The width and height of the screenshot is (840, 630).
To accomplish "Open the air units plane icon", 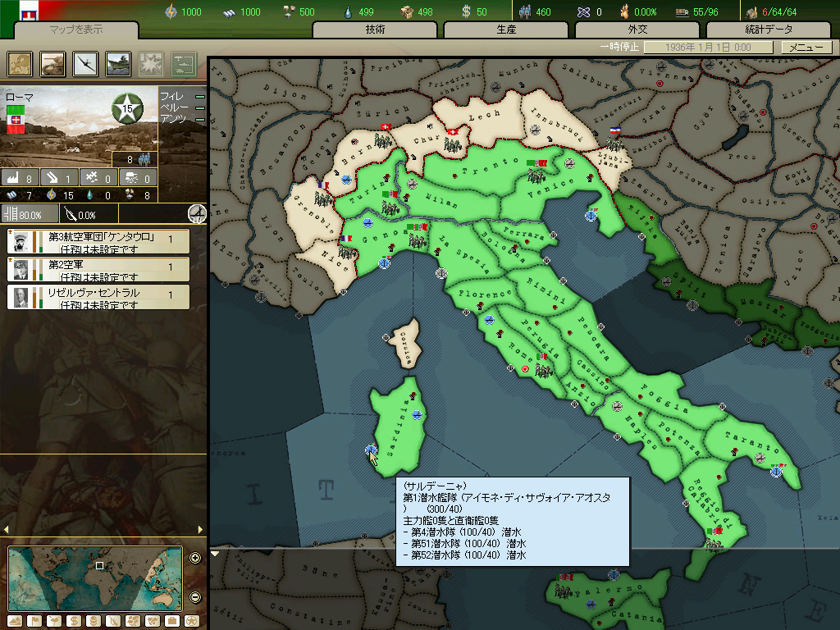I will [85, 64].
